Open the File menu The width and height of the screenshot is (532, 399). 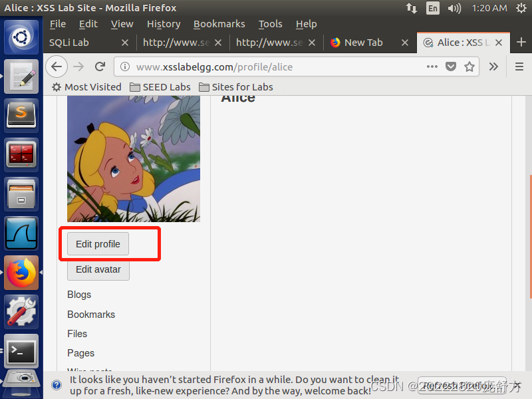pyautogui.click(x=58, y=24)
